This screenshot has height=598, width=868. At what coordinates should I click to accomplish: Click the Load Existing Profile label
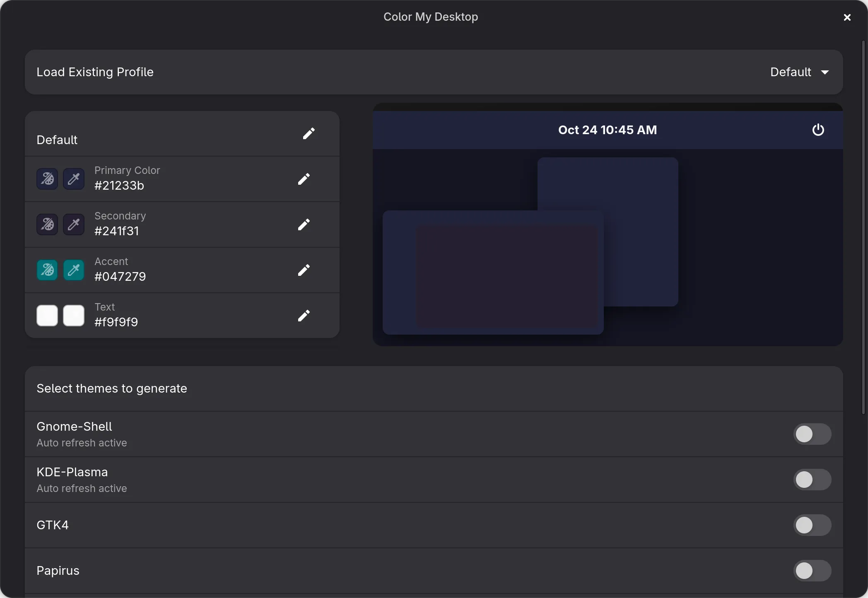pos(95,72)
